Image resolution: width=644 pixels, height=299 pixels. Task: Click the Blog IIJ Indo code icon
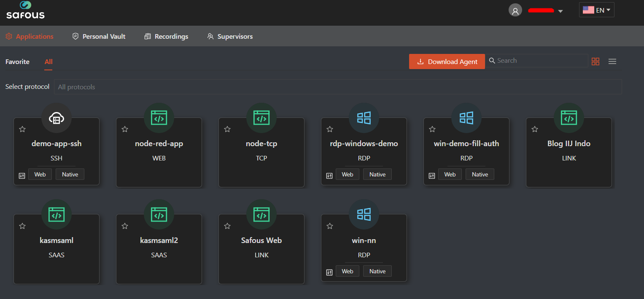click(569, 118)
